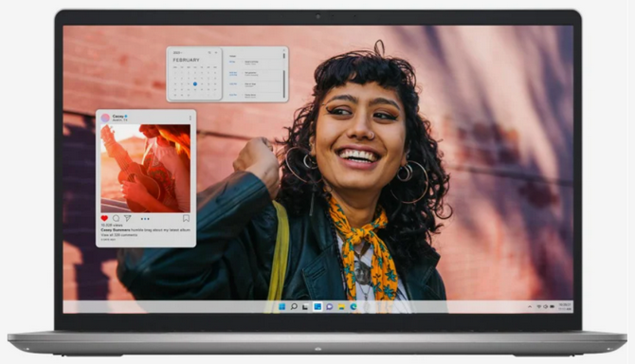Open taskbar Search magnifier
Image resolution: width=635 pixels, height=364 pixels.
(x=294, y=306)
